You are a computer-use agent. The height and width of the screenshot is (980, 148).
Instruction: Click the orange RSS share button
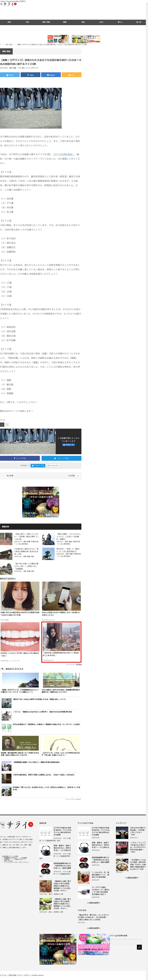[x=71, y=75]
